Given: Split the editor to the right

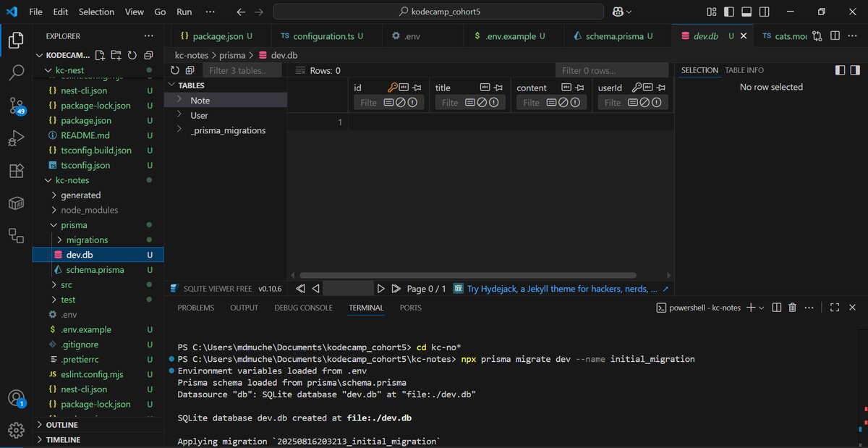Looking at the screenshot, I should tap(835, 35).
